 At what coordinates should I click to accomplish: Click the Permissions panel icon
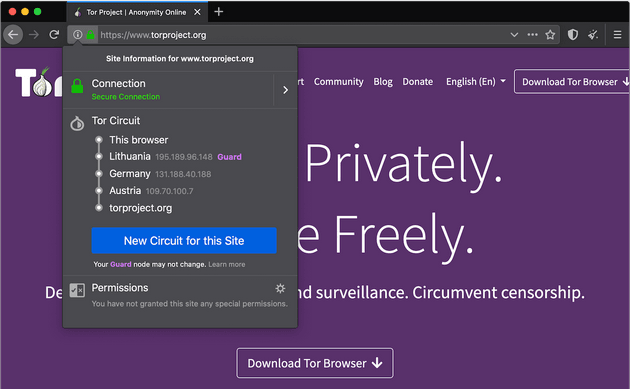point(77,290)
